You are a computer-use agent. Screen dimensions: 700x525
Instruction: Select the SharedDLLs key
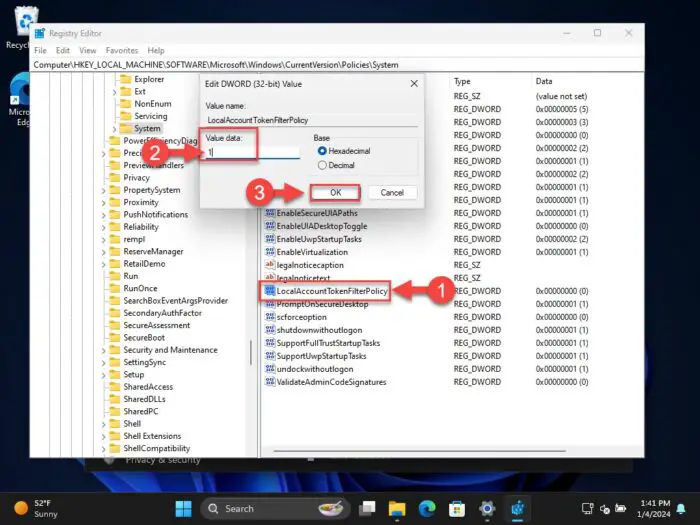pyautogui.click(x=144, y=399)
